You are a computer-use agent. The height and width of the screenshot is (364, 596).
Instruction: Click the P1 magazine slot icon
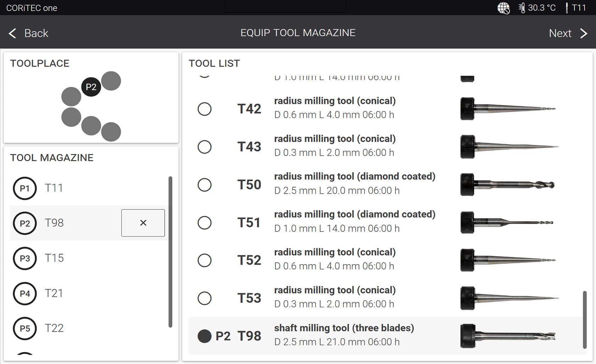25,188
